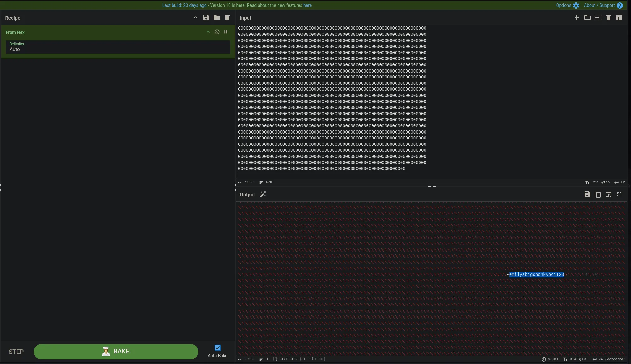Clear input and output
This screenshot has width=631, height=364.
pyautogui.click(x=608, y=18)
